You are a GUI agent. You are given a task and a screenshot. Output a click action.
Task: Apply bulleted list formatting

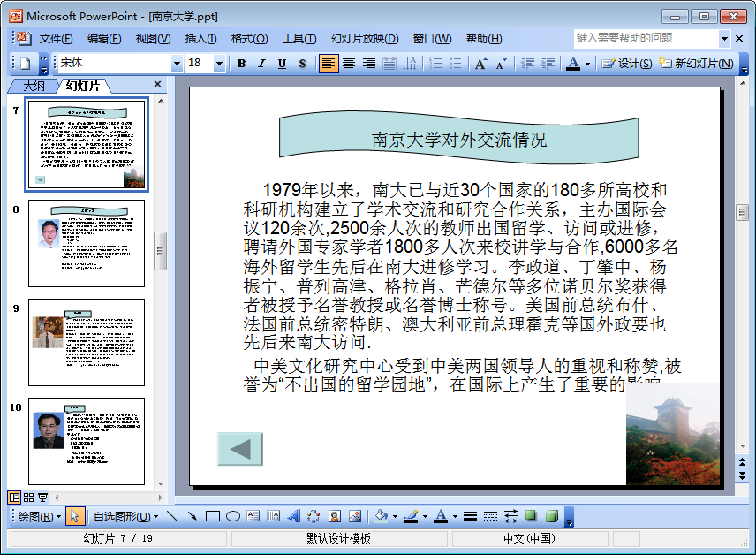(x=456, y=64)
